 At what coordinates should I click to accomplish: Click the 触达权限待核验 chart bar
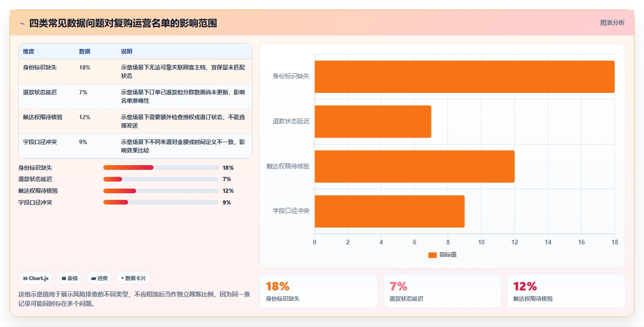tap(414, 167)
